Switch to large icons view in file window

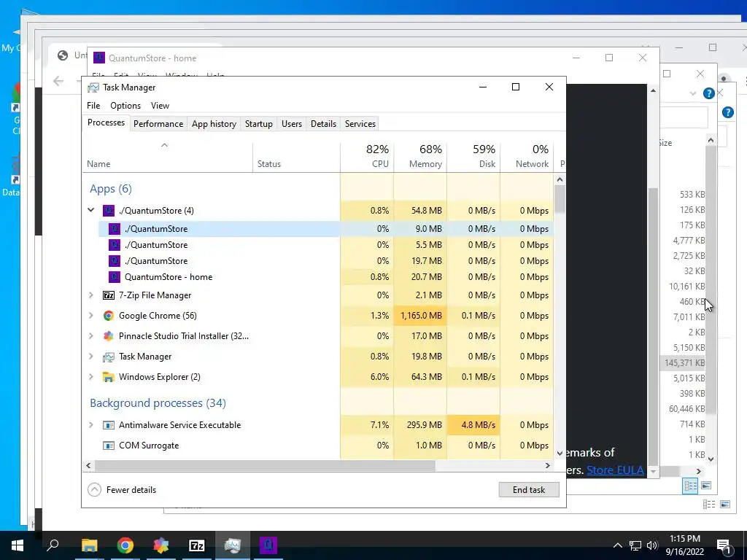click(706, 485)
